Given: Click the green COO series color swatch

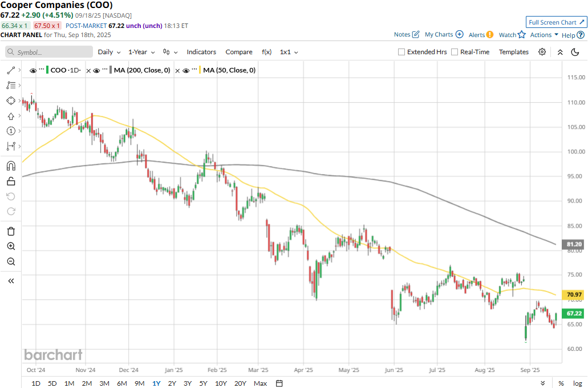Looking at the screenshot, I should [x=47, y=70].
